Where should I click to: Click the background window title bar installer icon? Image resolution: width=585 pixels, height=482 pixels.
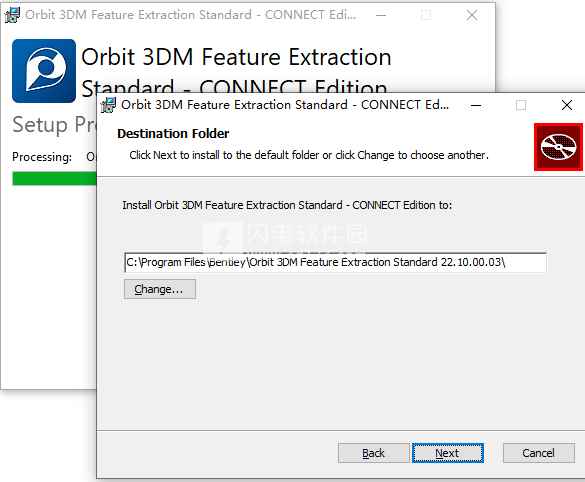click(12, 15)
